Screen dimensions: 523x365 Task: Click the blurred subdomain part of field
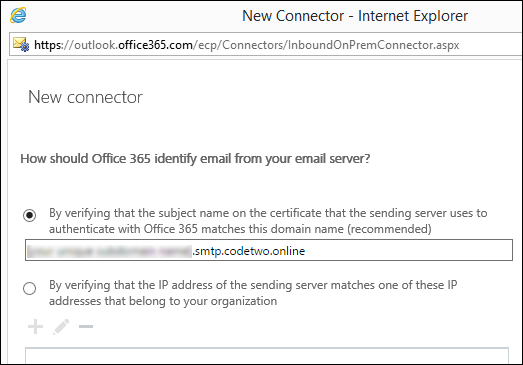pyautogui.click(x=109, y=251)
